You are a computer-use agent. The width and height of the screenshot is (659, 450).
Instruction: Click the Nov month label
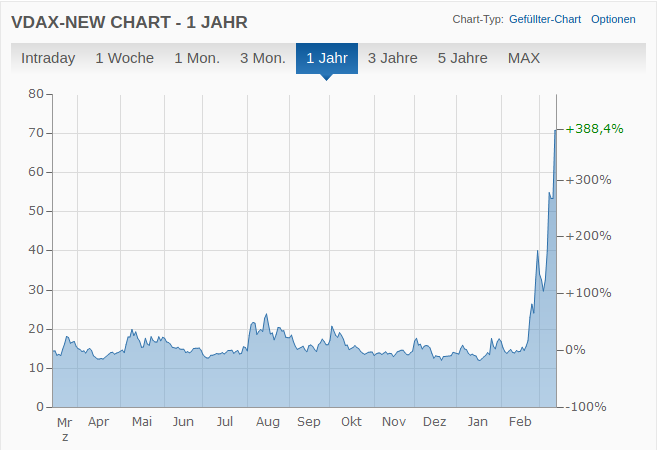394,421
